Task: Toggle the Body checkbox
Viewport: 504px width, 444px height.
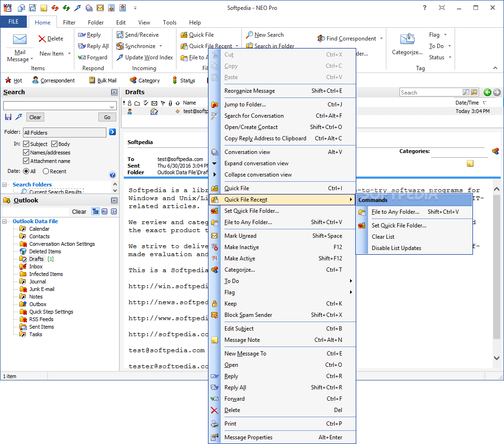Action: [x=54, y=144]
